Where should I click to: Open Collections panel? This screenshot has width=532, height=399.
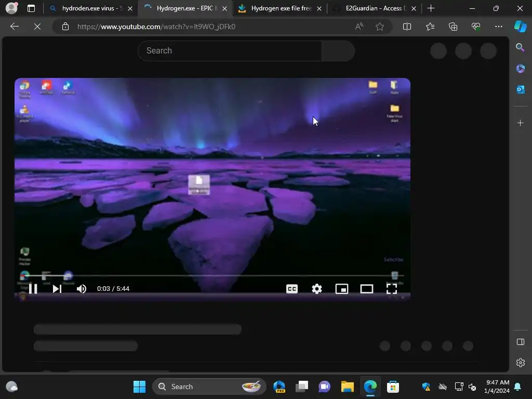pos(453,26)
